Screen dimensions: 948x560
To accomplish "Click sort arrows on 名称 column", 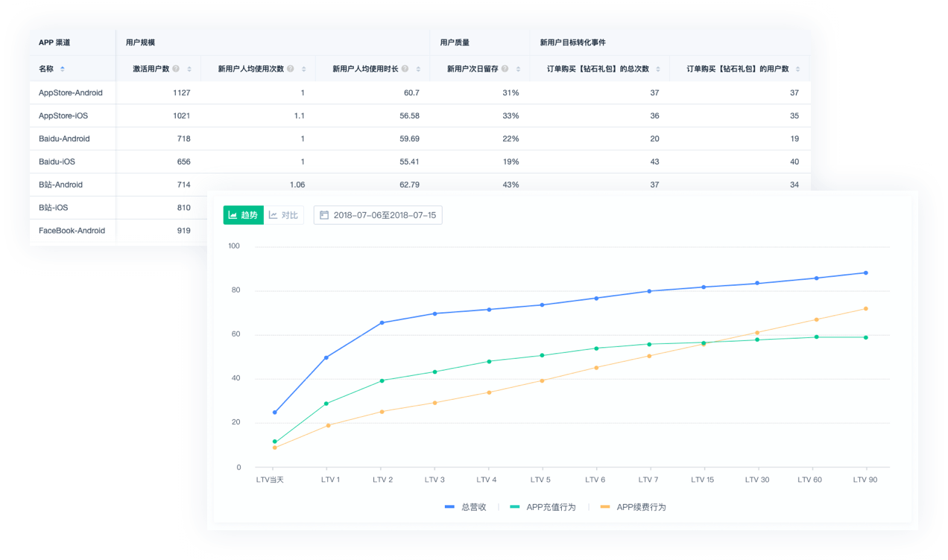I will coord(62,69).
